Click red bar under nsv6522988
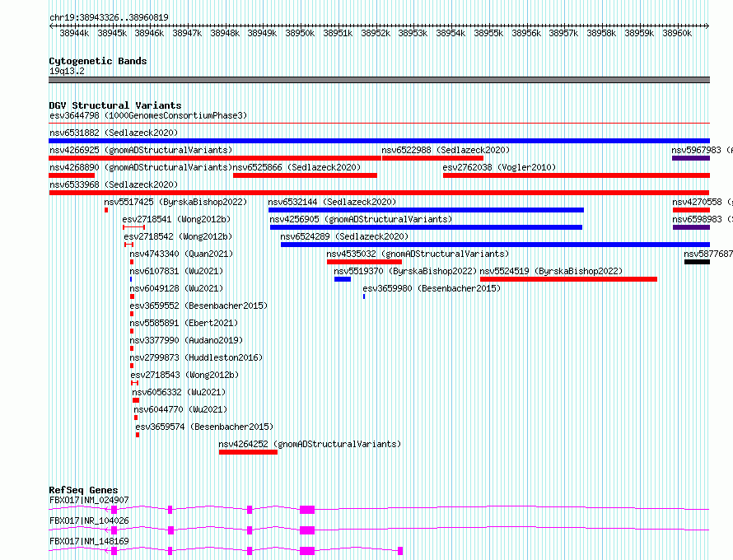The image size is (733, 560). [432, 158]
